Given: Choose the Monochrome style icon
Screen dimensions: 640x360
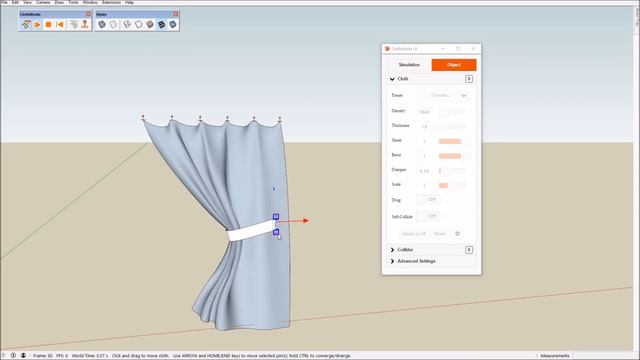Looking at the screenshot, I should point(173,25).
